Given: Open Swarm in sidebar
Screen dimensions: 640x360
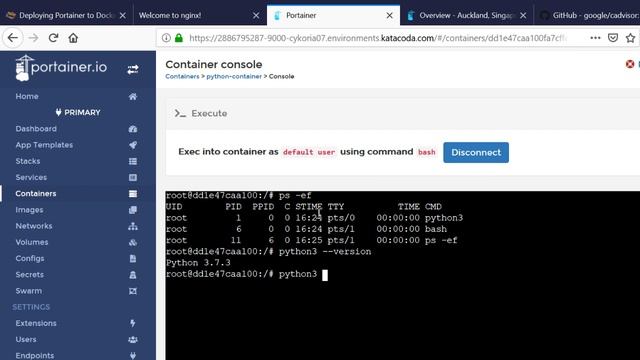Looking at the screenshot, I should pos(28,291).
